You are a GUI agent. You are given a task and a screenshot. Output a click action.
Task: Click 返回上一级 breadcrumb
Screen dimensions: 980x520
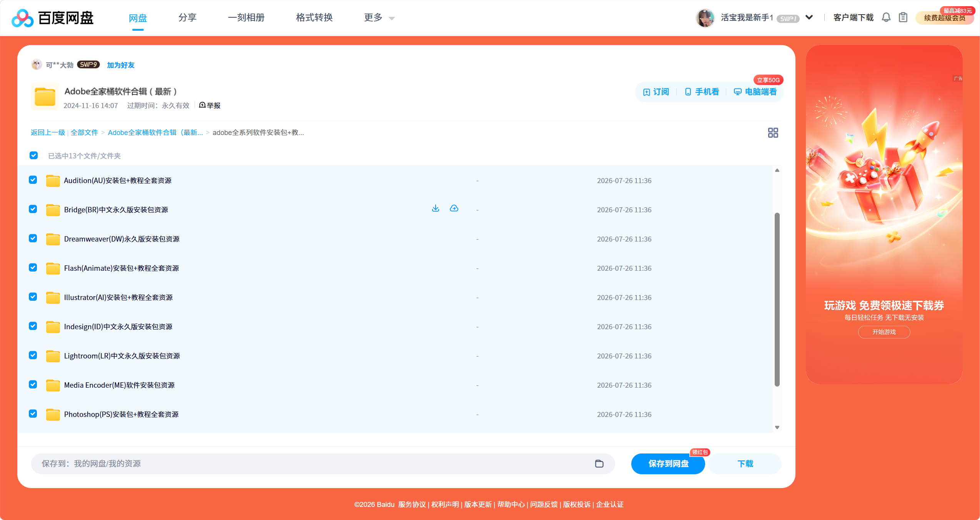click(48, 132)
